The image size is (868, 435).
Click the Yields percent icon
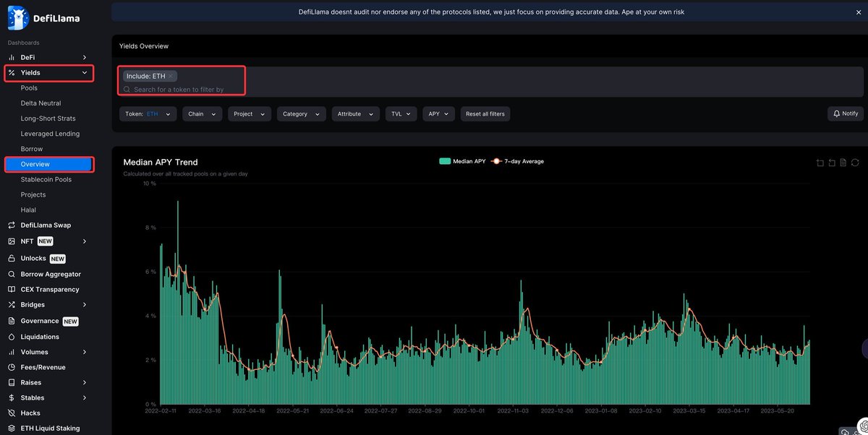pyautogui.click(x=12, y=73)
